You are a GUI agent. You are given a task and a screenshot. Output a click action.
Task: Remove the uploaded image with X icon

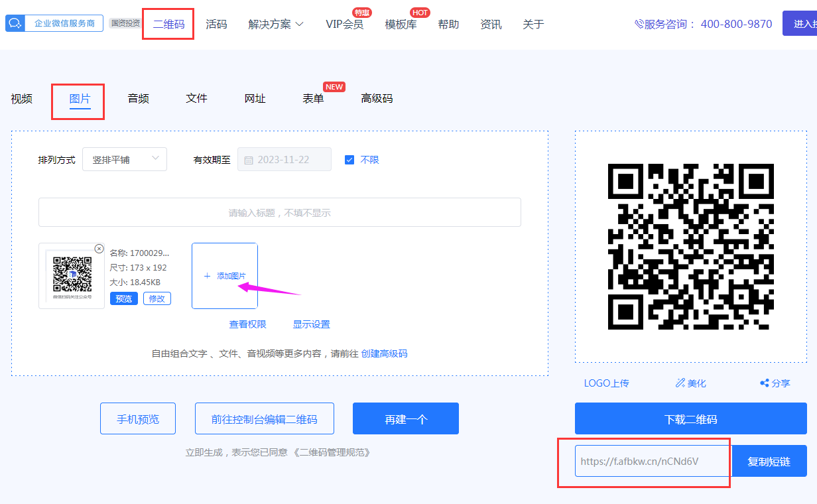[99, 249]
